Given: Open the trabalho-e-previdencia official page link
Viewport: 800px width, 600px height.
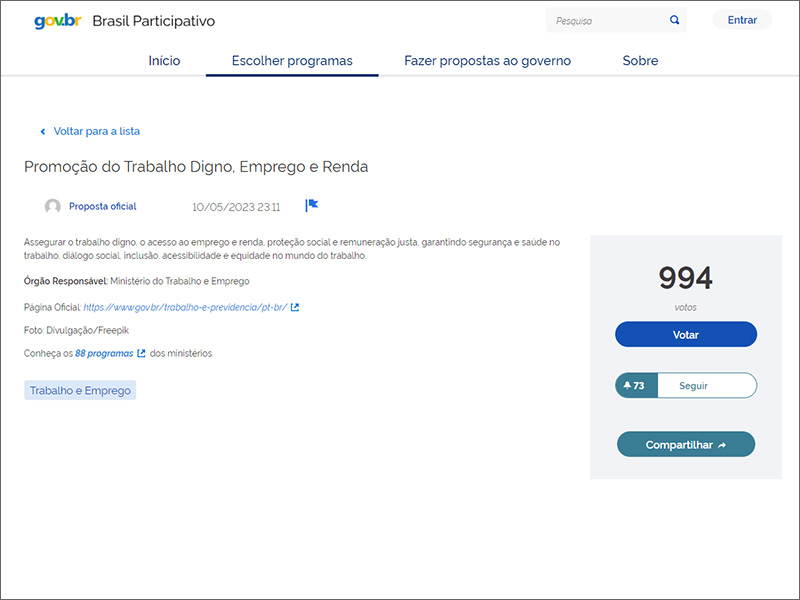Looking at the screenshot, I should [x=185, y=307].
